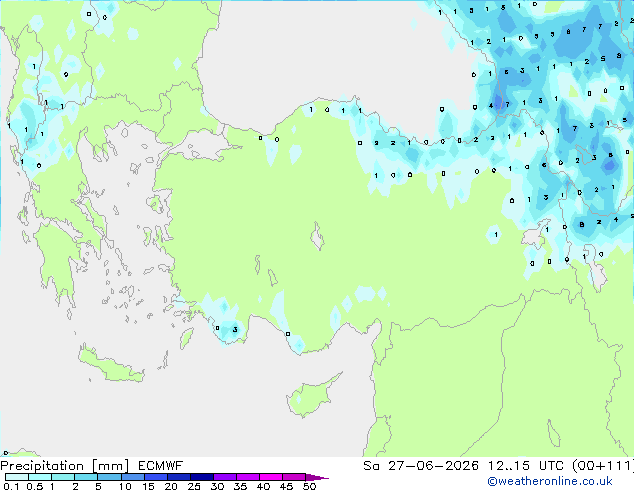Click the 30–35 mm purple legend swatch

(224, 477)
